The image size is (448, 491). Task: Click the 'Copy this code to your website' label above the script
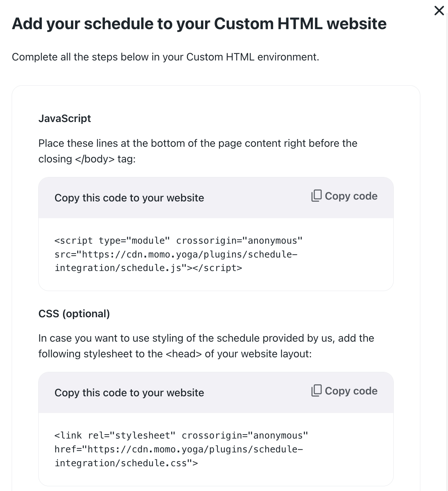pos(129,198)
